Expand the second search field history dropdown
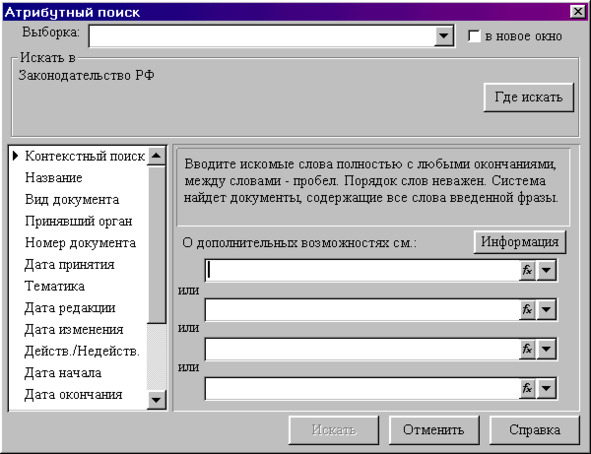 tap(546, 309)
